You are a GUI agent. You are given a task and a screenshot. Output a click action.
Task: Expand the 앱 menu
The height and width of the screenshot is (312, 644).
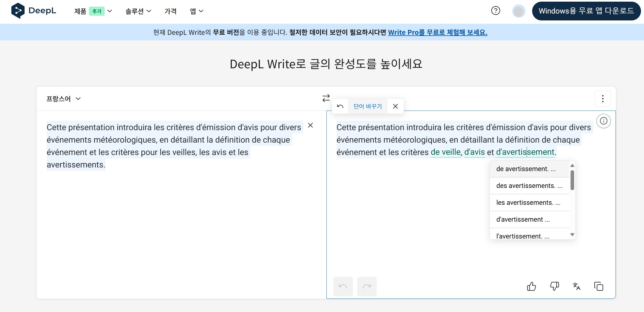tap(197, 11)
